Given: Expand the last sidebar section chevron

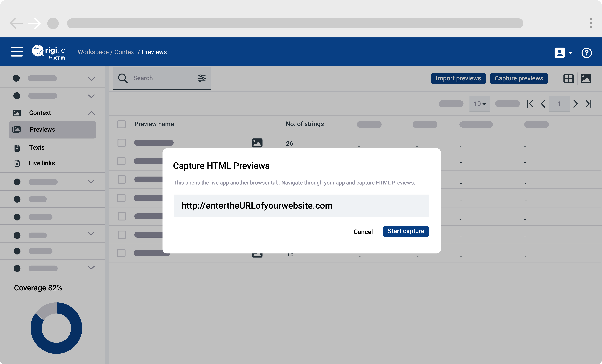Looking at the screenshot, I should click(x=91, y=268).
